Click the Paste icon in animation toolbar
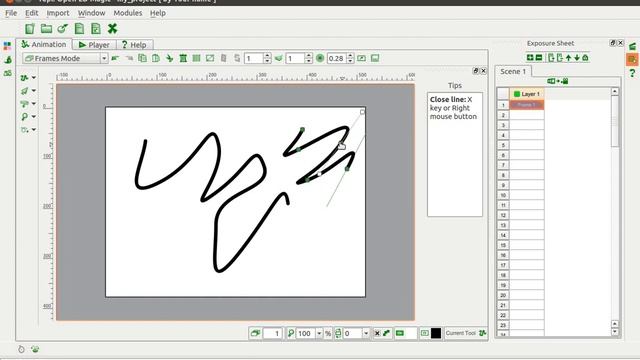 point(156,58)
